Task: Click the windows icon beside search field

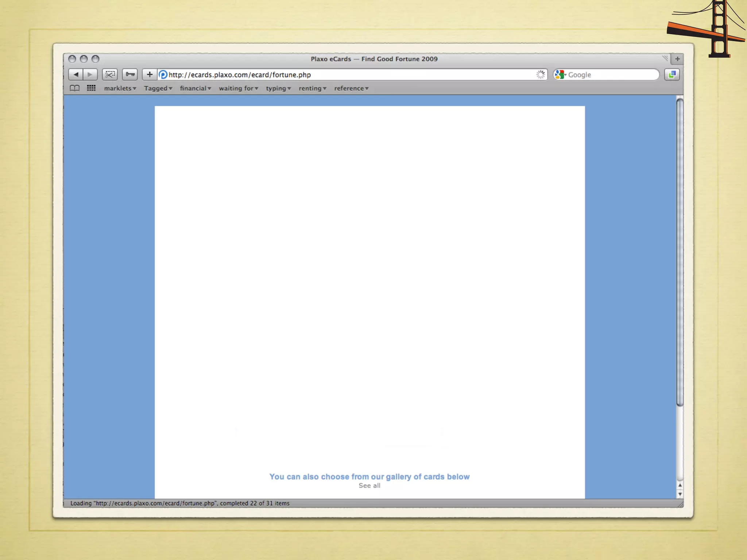Action: tap(672, 74)
